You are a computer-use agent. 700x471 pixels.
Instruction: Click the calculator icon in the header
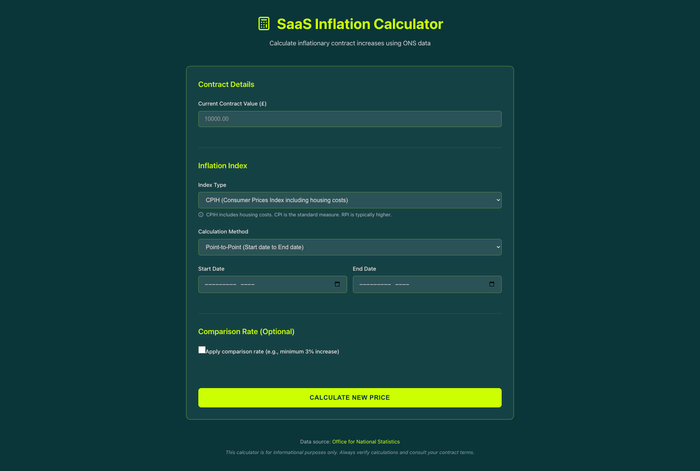[x=264, y=24]
